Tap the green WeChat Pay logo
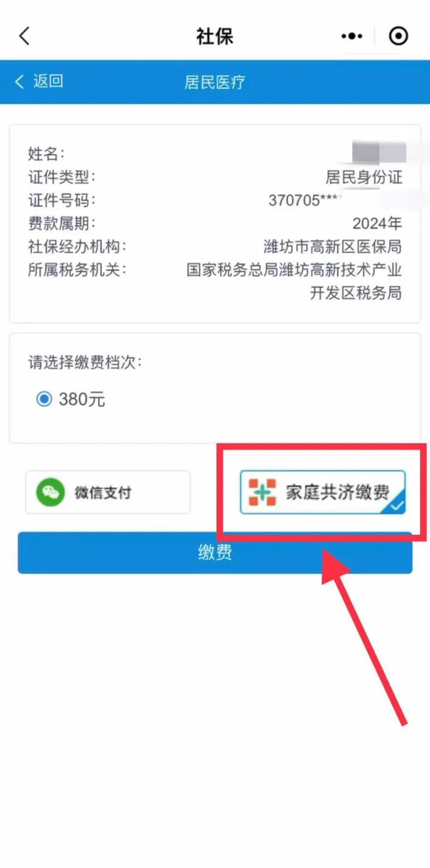Viewport: 430px width, 868px height. point(50,492)
